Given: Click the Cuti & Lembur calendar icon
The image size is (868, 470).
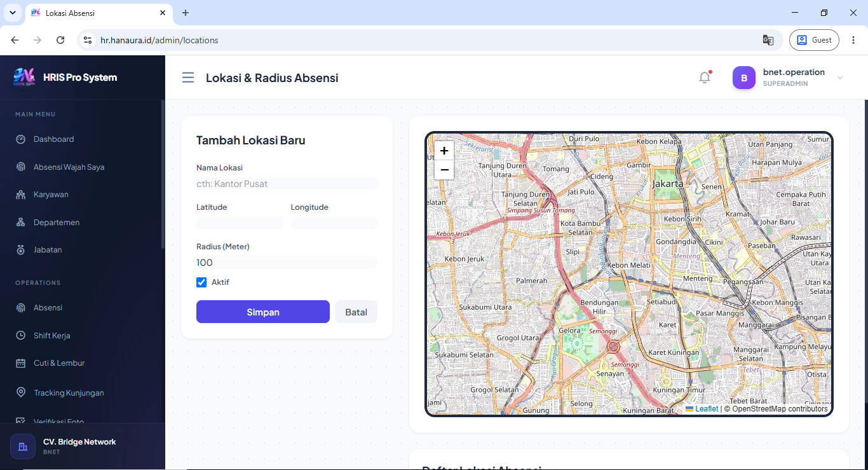Looking at the screenshot, I should pyautogui.click(x=21, y=363).
